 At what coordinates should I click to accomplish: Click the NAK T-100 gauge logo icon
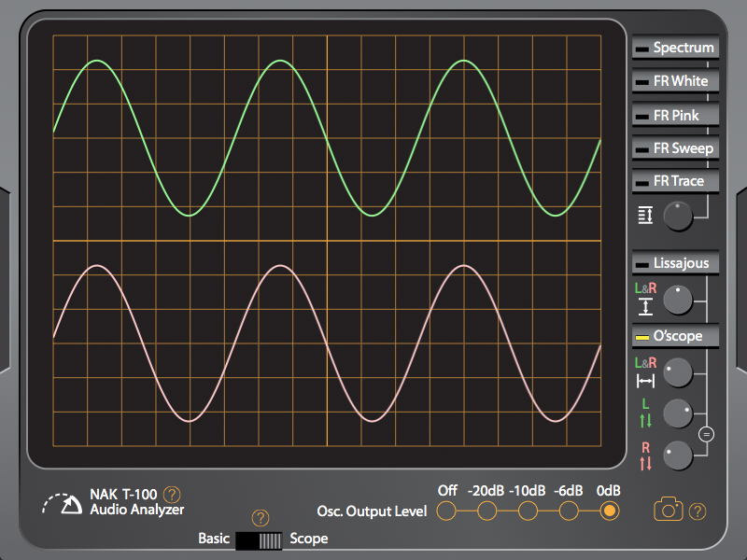tap(62, 504)
